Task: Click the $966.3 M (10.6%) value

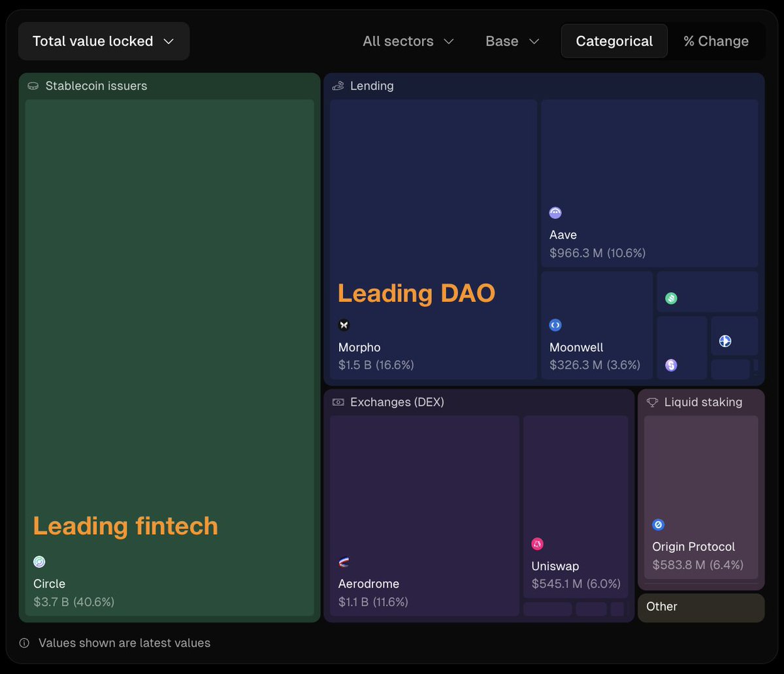Action: pyautogui.click(x=598, y=253)
